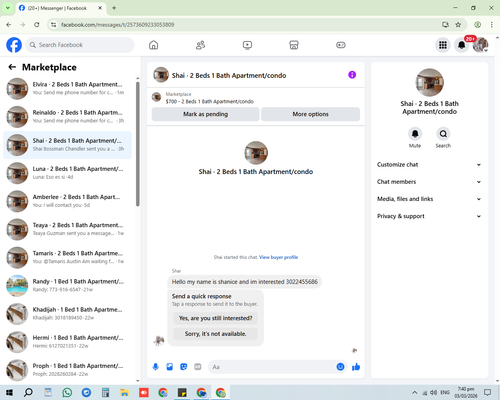Image resolution: width=500 pixels, height=400 pixels.
Task: Click the Shai chat header title
Action: pos(229,75)
